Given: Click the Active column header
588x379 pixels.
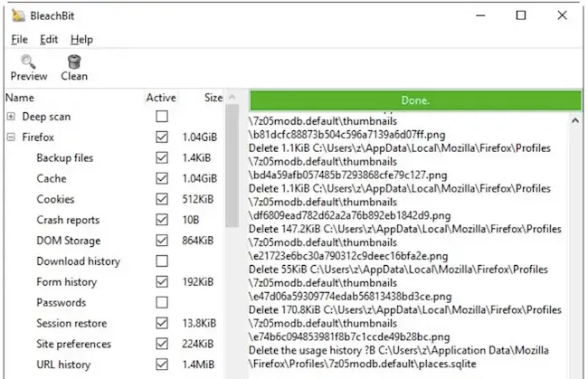Looking at the screenshot, I should click(x=161, y=98).
